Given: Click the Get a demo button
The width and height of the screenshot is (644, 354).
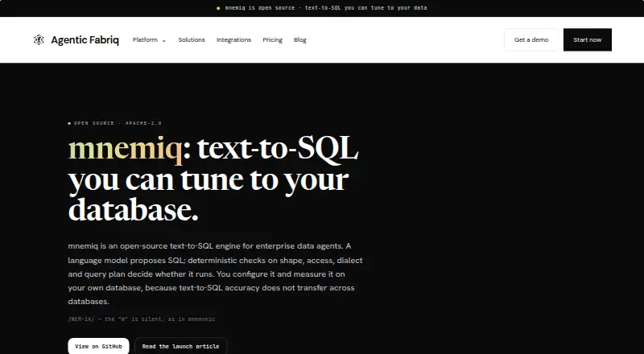Looking at the screenshot, I should point(531,40).
